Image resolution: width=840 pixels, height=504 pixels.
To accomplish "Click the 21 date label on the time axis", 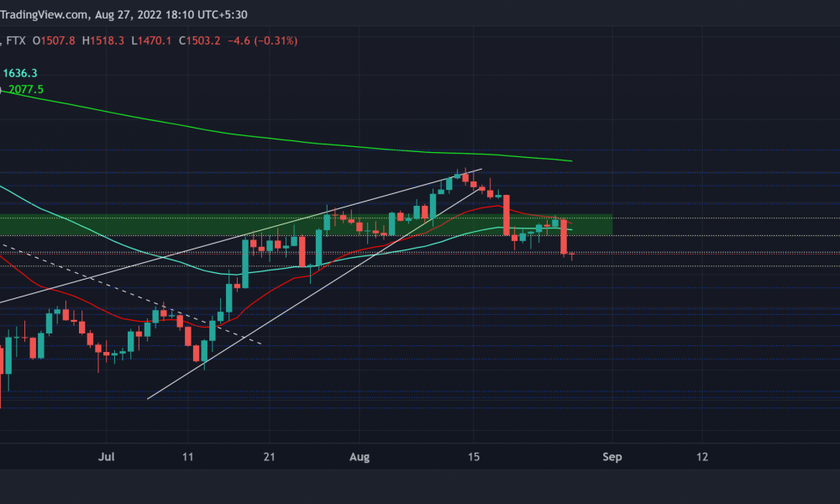I will (x=269, y=457).
